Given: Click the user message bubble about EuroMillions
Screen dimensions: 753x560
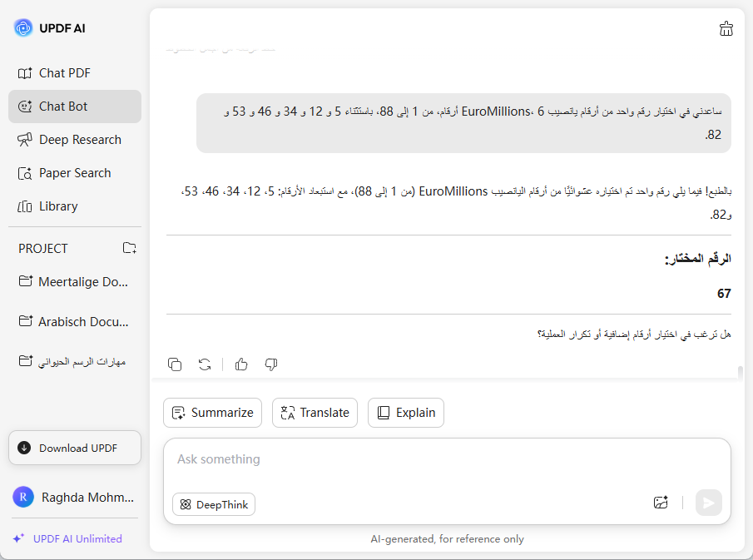Looking at the screenshot, I should (463, 123).
